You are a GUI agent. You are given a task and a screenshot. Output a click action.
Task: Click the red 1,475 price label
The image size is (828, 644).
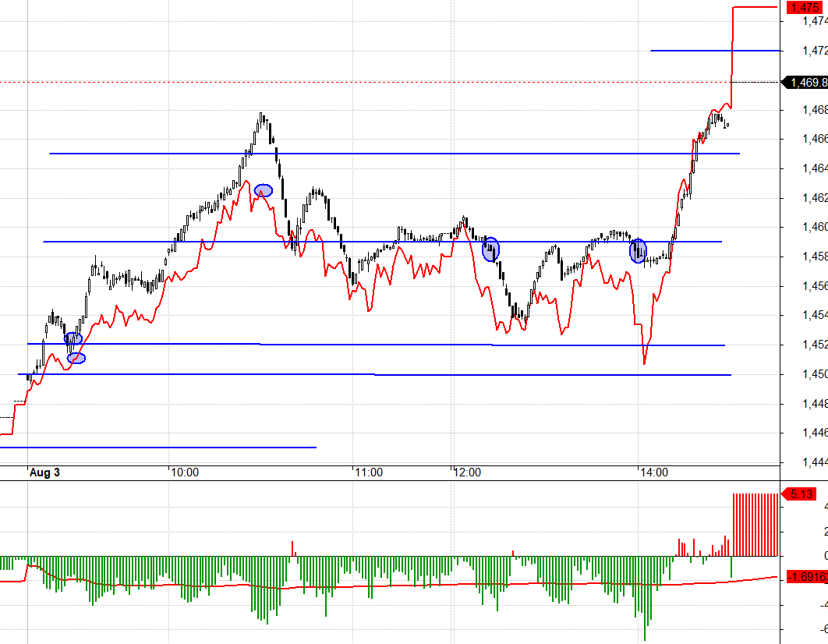pyautogui.click(x=804, y=8)
